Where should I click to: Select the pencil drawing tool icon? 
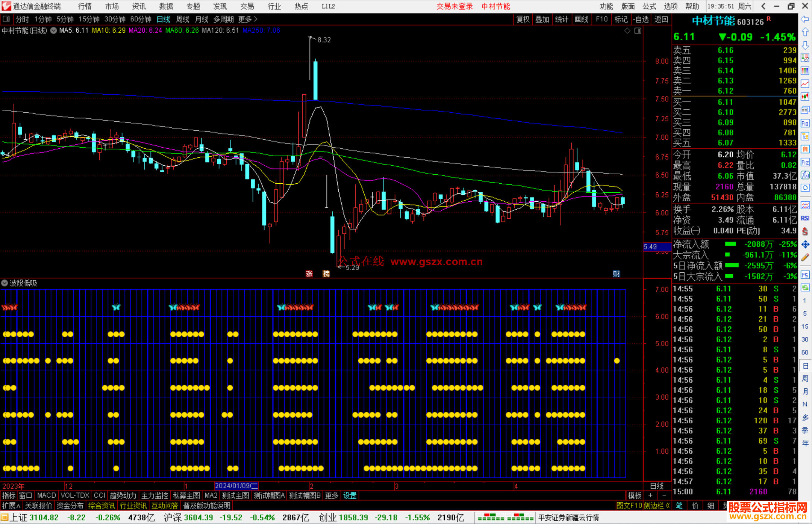805,258
